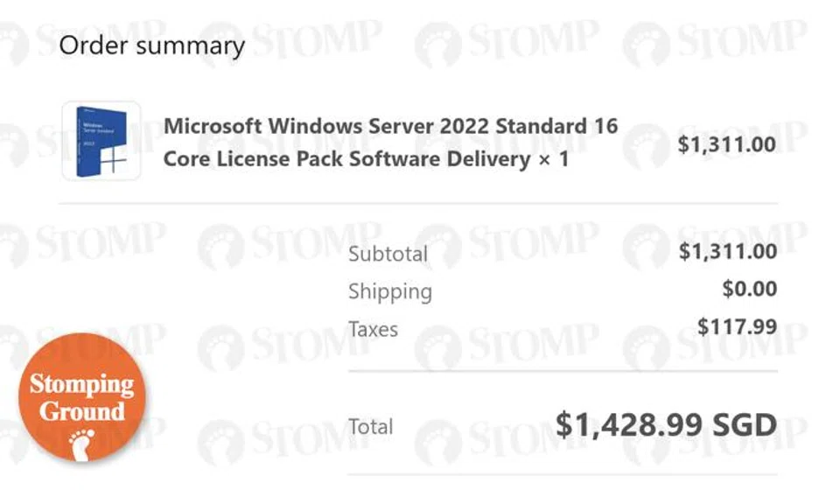The height and width of the screenshot is (504, 840).
Task: Click the item price $1,311.00 beside the product name
Action: pyautogui.click(x=726, y=144)
